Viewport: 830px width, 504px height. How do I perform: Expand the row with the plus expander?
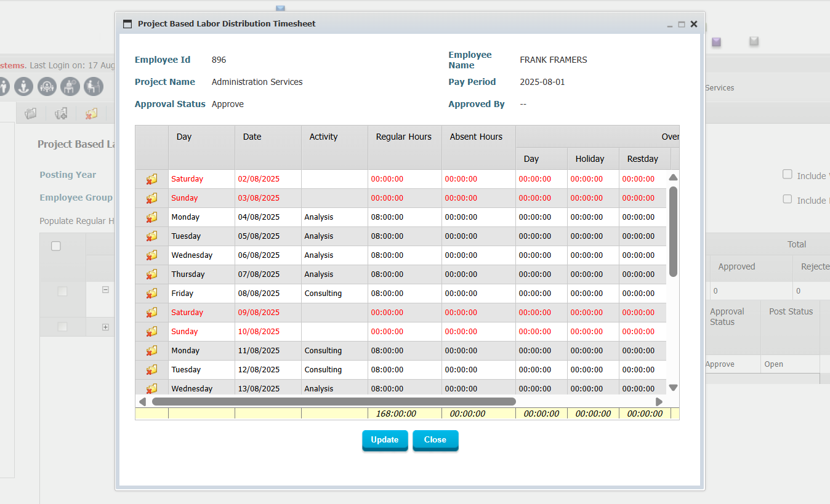[105, 327]
